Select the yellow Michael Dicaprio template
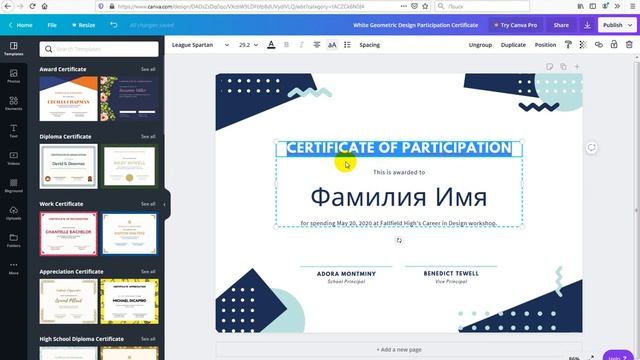640x360 pixels. (x=129, y=301)
